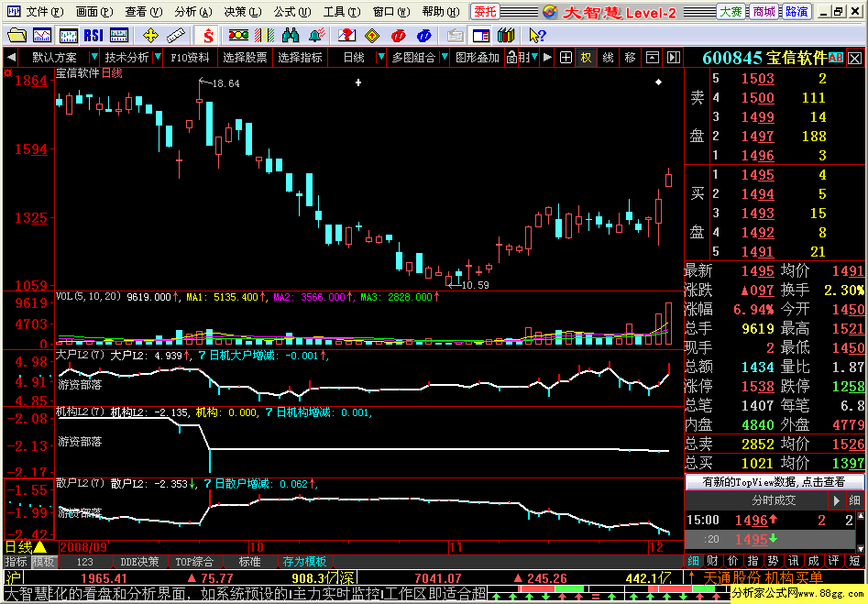Open the 公式(U) menu

click(x=292, y=11)
